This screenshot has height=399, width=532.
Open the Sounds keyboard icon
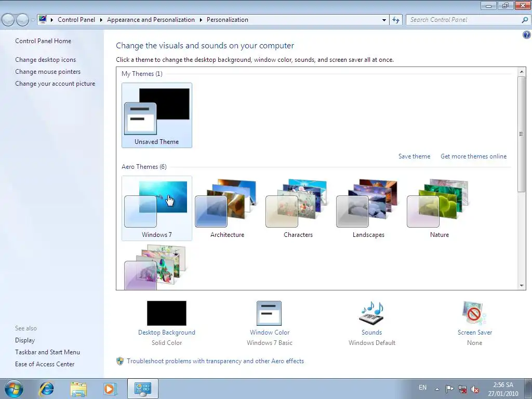[371, 313]
